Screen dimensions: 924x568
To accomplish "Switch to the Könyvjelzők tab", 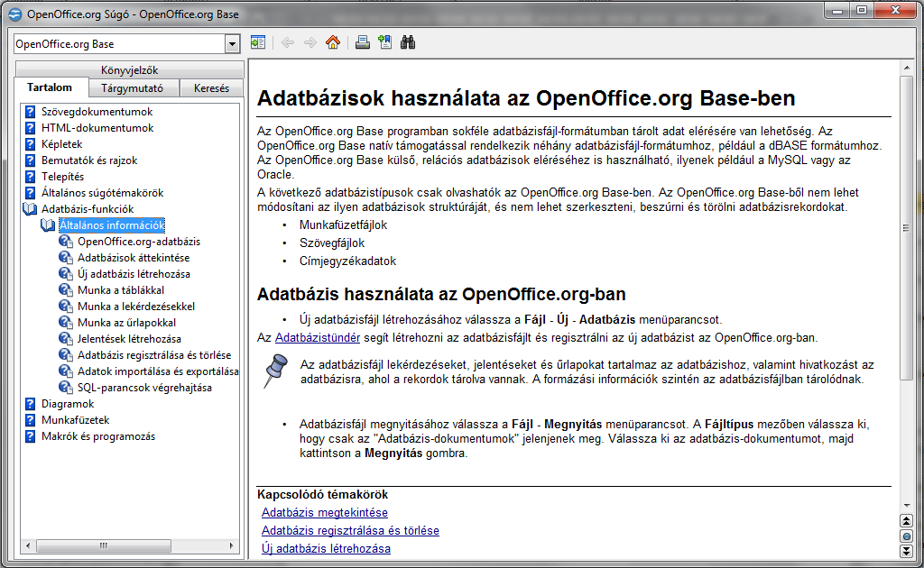I will (x=130, y=70).
